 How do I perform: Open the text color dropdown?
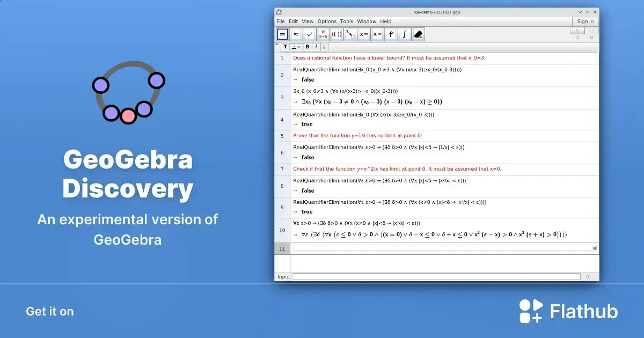pyautogui.click(x=296, y=47)
